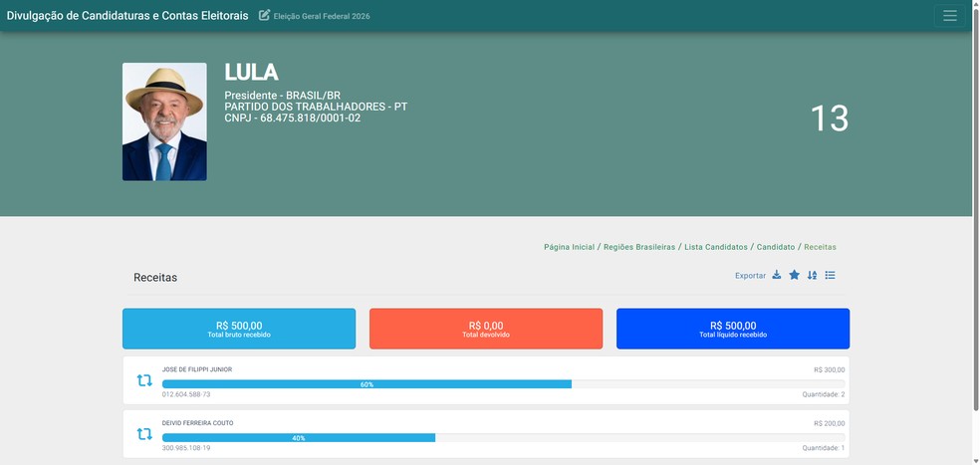Select donor name DEIVID FERREIRA COUTO
The height and width of the screenshot is (465, 980).
(197, 423)
